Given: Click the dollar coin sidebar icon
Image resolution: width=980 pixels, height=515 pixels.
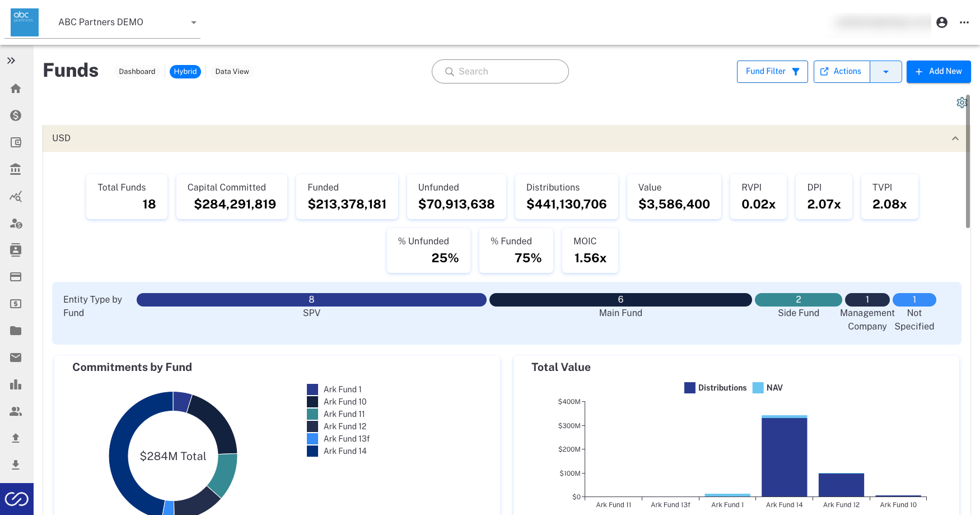Looking at the screenshot, I should point(16,115).
